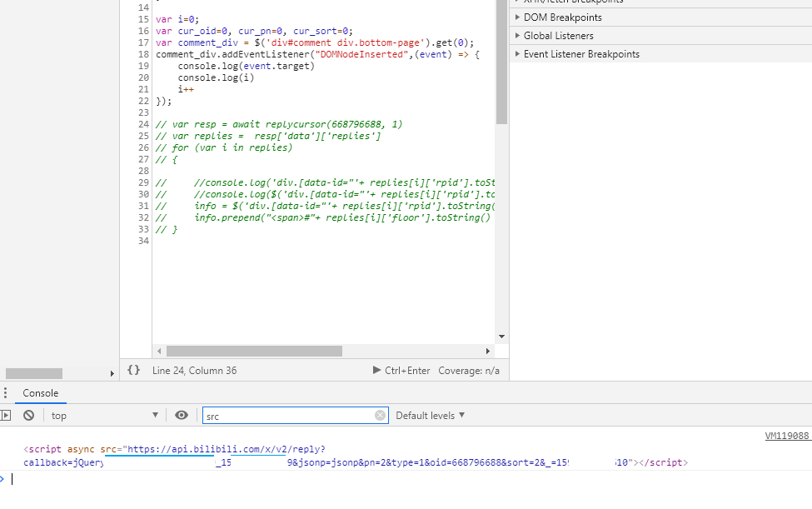Click the editor's horizontal scroll-right arrow
The height and width of the screenshot is (509, 812).
(x=488, y=351)
